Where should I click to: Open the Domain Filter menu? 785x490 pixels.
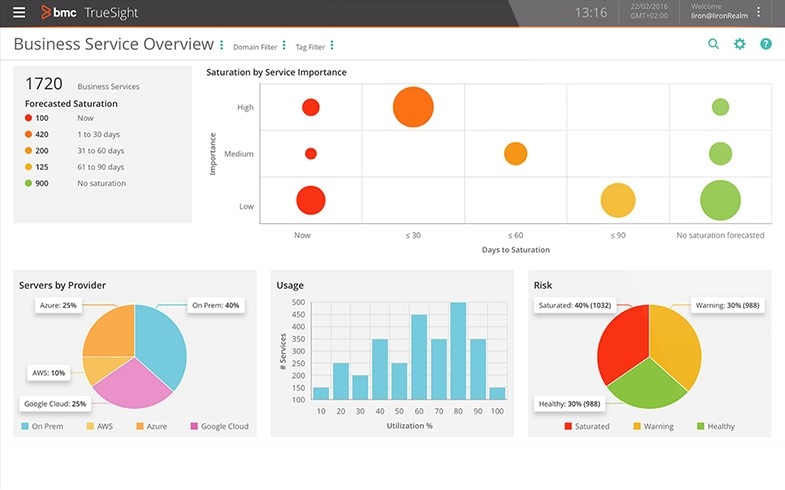click(284, 46)
